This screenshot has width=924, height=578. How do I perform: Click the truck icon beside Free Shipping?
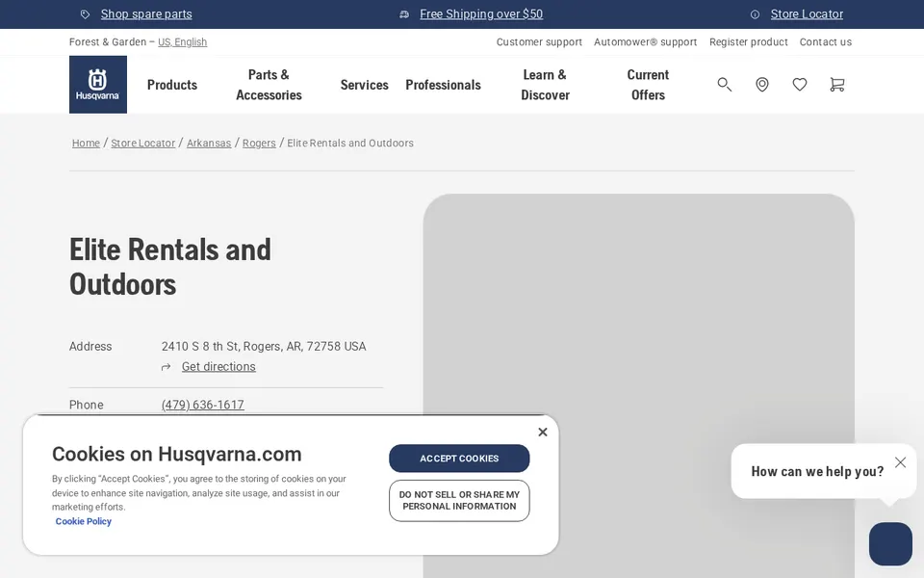[404, 14]
